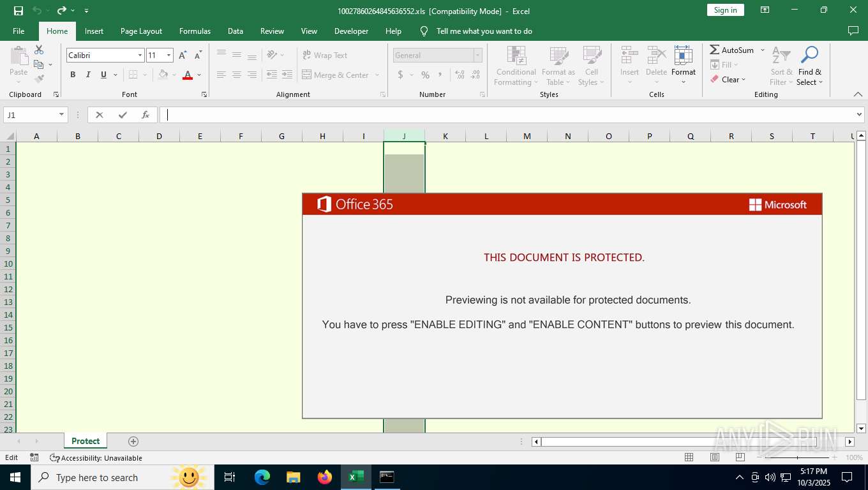This screenshot has height=490, width=868.
Task: Expand the formula bar with its chevron
Action: (859, 115)
